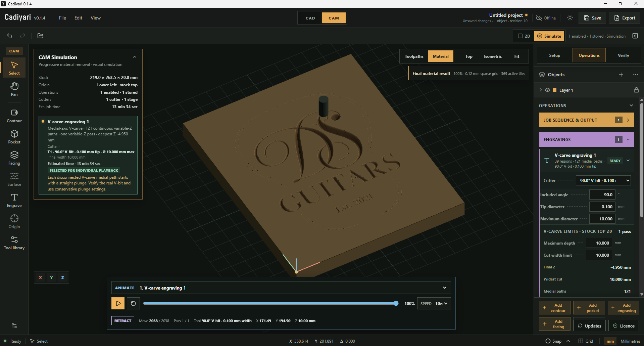
Task: Switch to the Verify tab
Action: coord(623,55)
